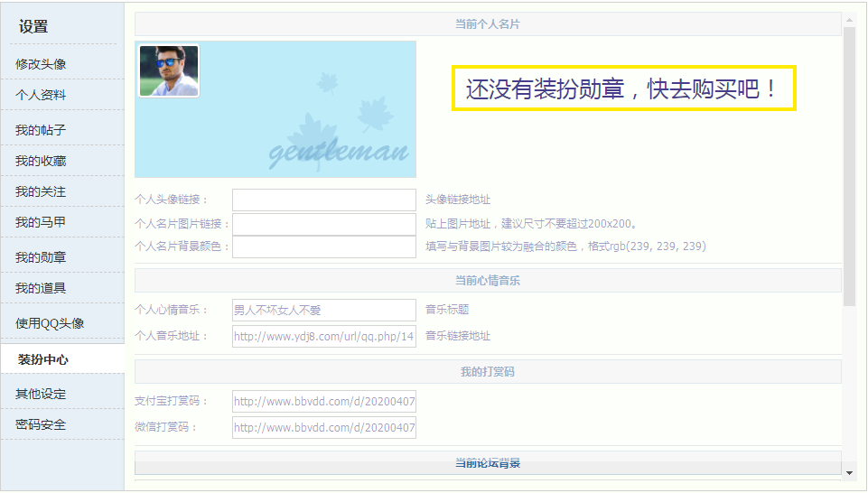Click the 个人名片图片链接 text box
This screenshot has width=868, height=493.
(x=323, y=223)
